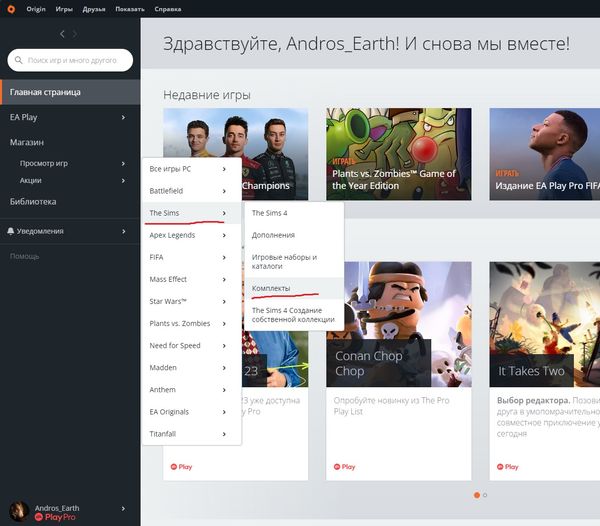The width and height of the screenshot is (600, 526).
Task: Open the Показать menu
Action: pyautogui.click(x=130, y=9)
